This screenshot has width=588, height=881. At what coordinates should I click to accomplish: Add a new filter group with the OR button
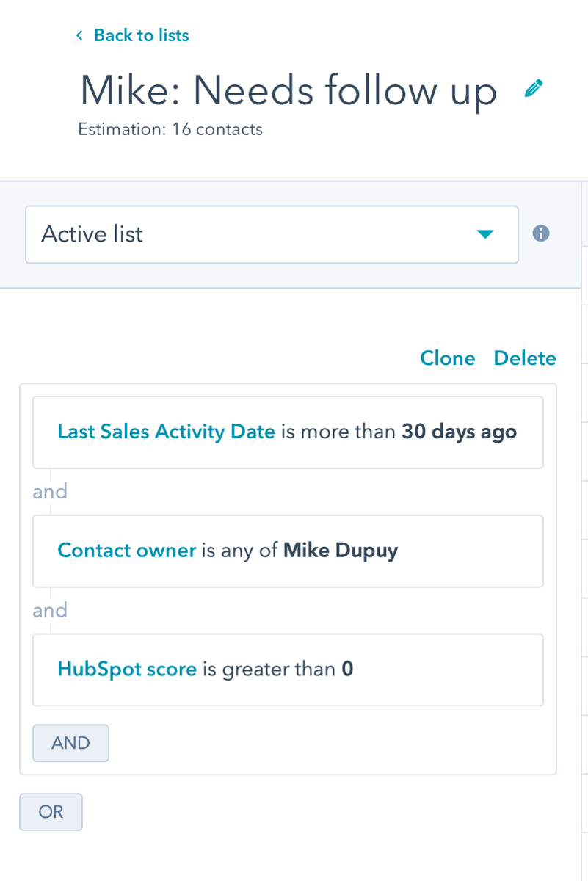click(51, 812)
